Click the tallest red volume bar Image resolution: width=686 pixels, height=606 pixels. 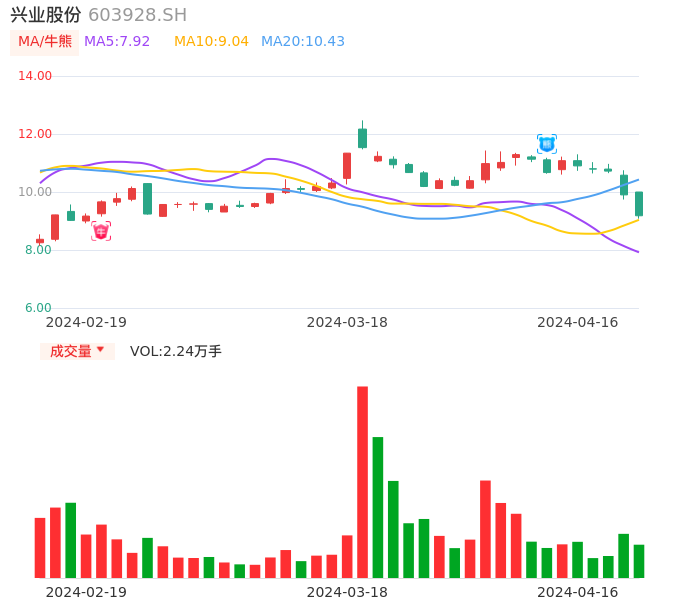point(362,482)
